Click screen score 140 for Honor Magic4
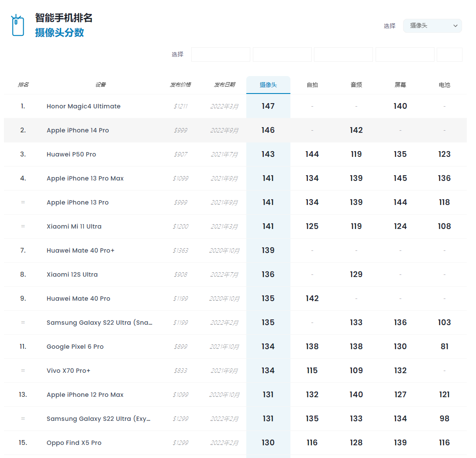 pyautogui.click(x=400, y=106)
